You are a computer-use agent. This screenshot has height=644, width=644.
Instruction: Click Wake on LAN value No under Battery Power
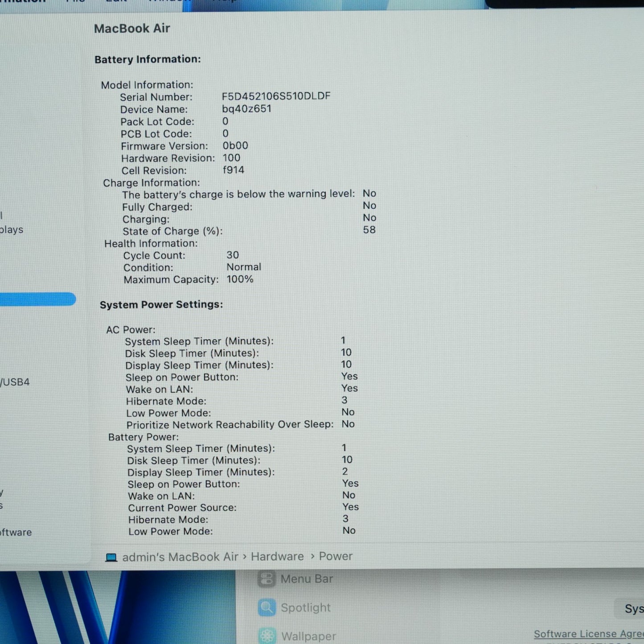coord(349,495)
